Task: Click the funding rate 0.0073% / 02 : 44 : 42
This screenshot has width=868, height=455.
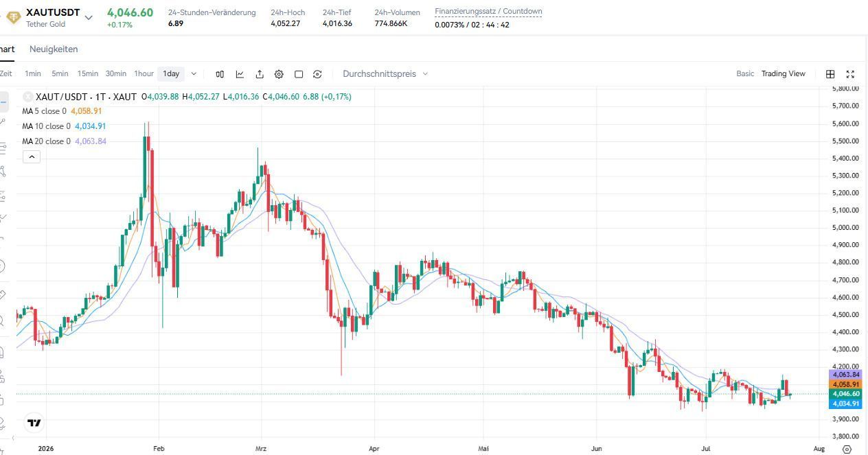Action: coord(472,25)
